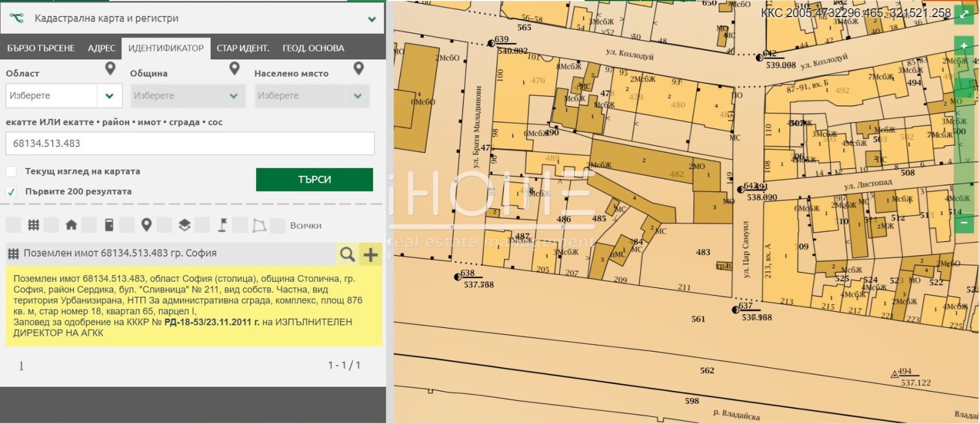The image size is (980, 424).
Task: Pick location pin next to Област
Action: click(110, 69)
